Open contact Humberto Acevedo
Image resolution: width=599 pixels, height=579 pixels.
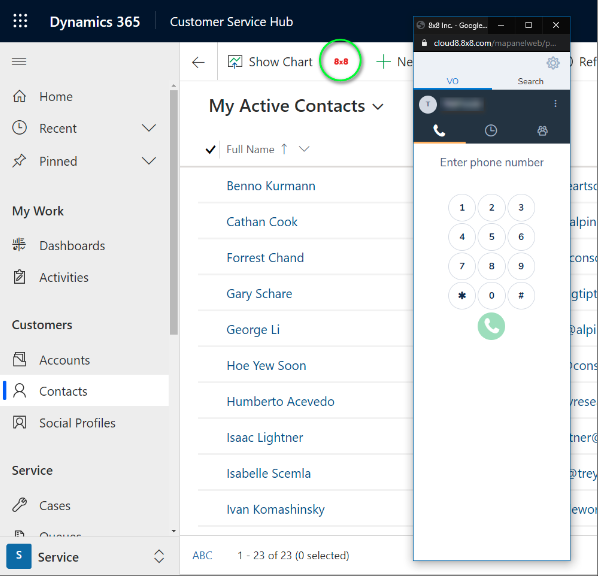[280, 401]
